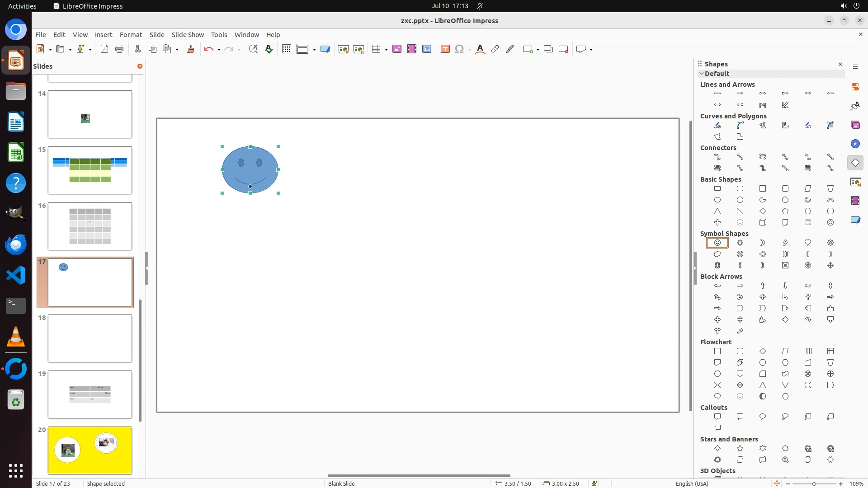This screenshot has width=868, height=488.
Task: Click the English (USA) language status
Action: coord(692,483)
